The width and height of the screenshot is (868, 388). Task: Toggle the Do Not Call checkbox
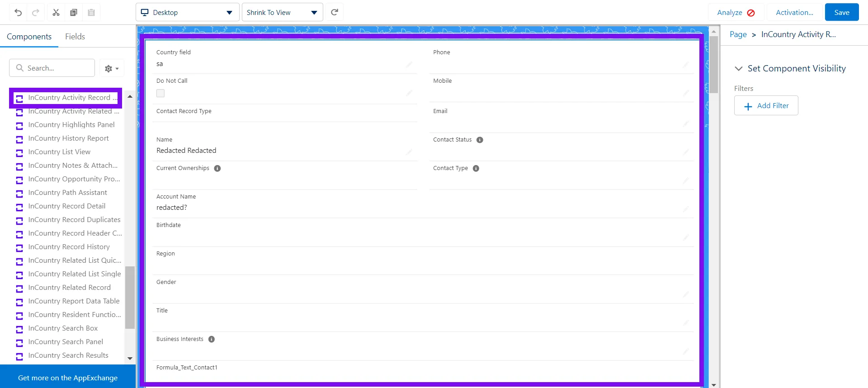coord(160,93)
